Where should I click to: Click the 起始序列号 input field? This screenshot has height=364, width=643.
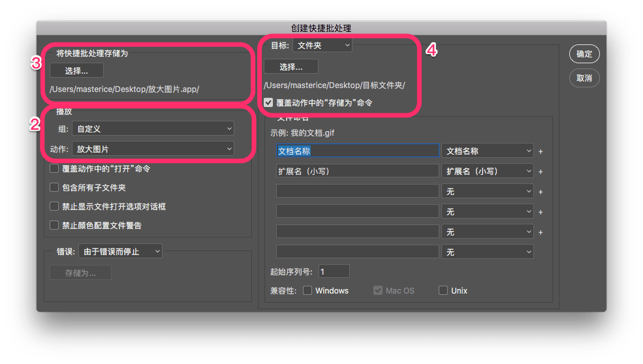pyautogui.click(x=334, y=271)
